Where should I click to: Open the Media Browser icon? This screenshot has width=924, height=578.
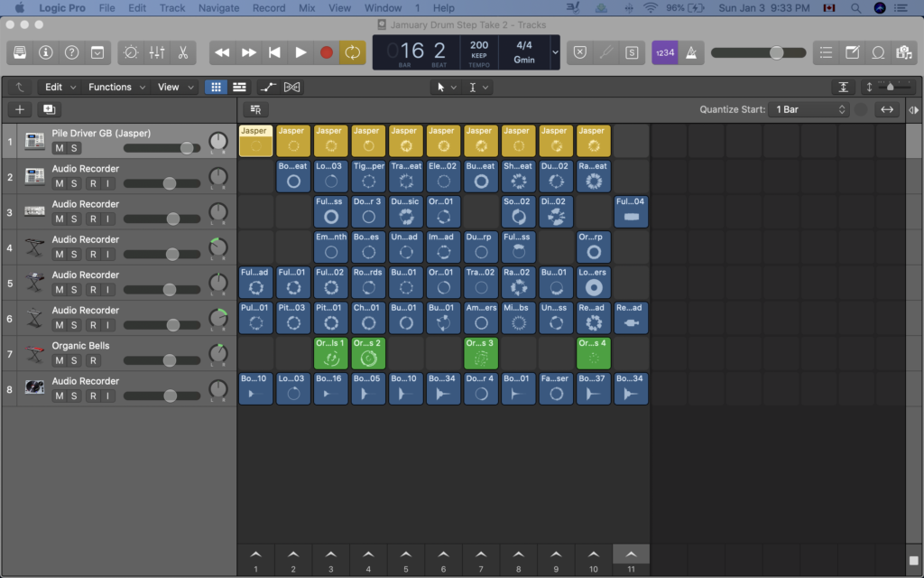pyautogui.click(x=904, y=52)
